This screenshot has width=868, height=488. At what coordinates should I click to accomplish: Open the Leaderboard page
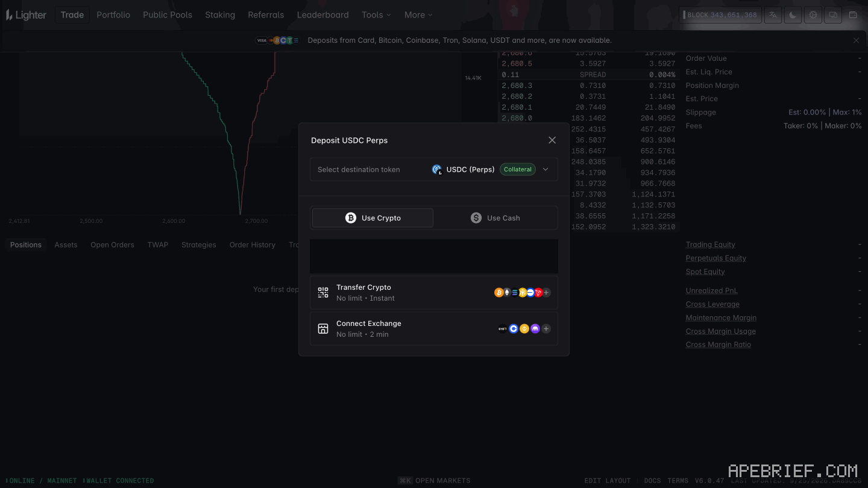[x=323, y=15]
